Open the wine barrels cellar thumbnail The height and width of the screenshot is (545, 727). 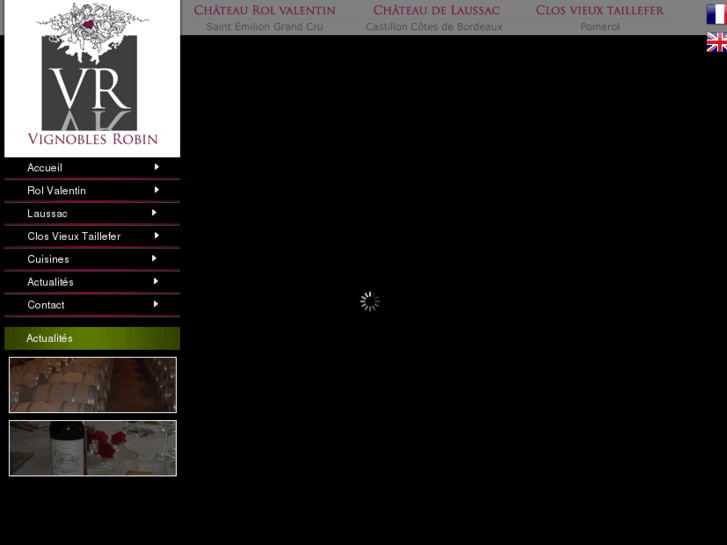(x=93, y=385)
